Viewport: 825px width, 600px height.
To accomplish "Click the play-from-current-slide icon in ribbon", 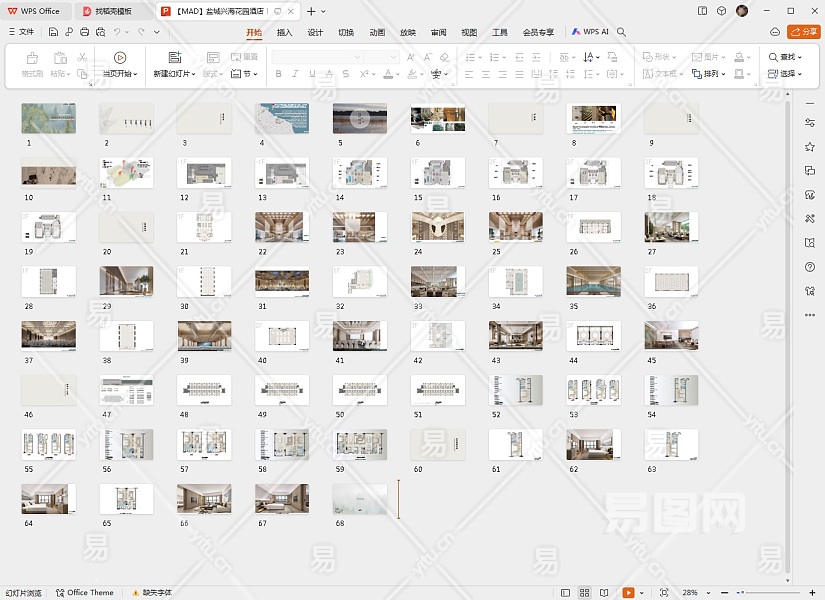I will (120, 58).
